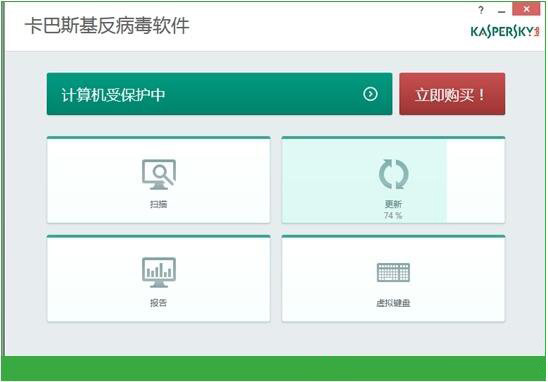
Task: Close the Kaspersky window
Action: point(526,9)
